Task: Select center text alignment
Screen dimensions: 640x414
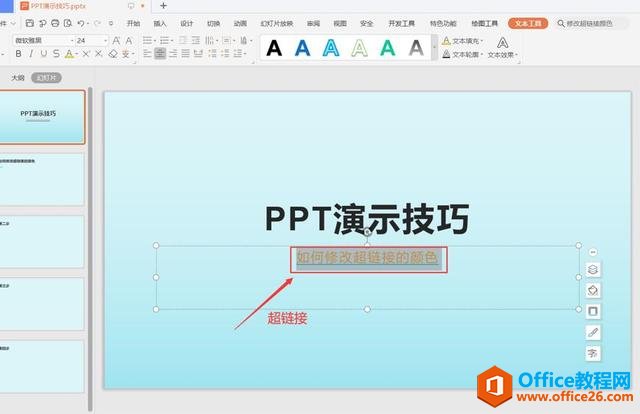Action: click(160, 53)
